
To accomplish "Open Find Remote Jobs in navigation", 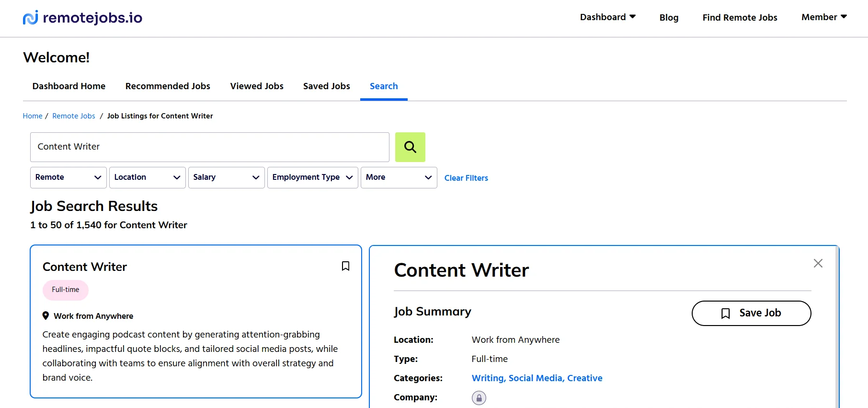I will point(740,18).
